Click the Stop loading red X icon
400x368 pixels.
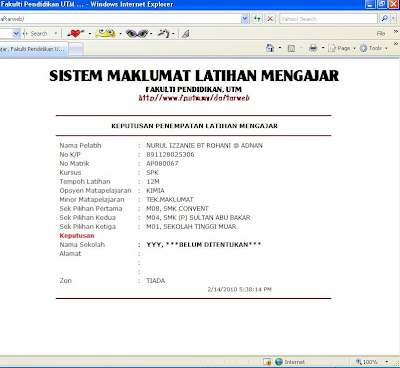coord(270,19)
